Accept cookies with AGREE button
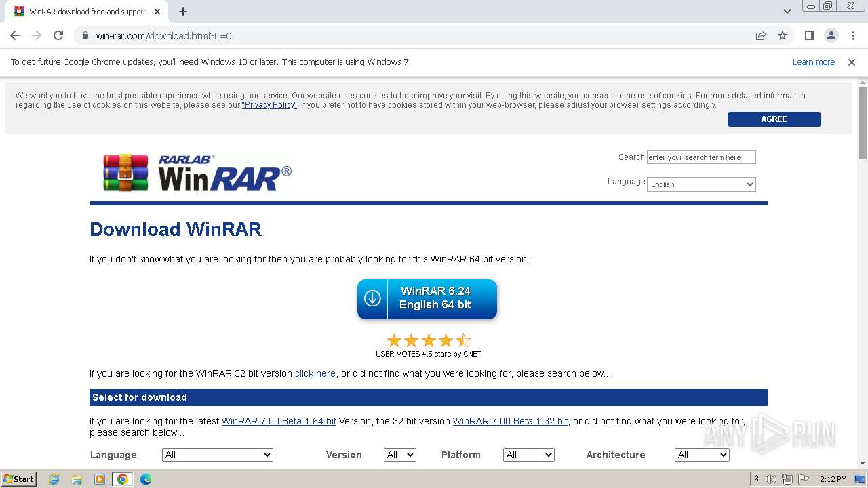The image size is (868, 488). pyautogui.click(x=774, y=119)
